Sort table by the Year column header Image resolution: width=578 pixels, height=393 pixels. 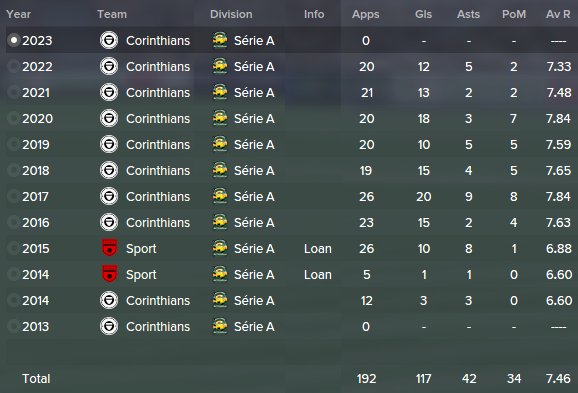click(x=18, y=14)
